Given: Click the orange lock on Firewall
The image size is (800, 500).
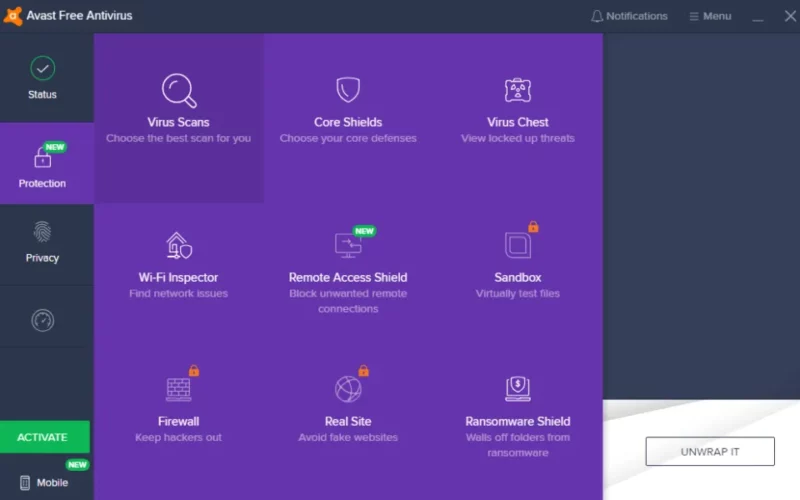Looking at the screenshot, I should (194, 370).
